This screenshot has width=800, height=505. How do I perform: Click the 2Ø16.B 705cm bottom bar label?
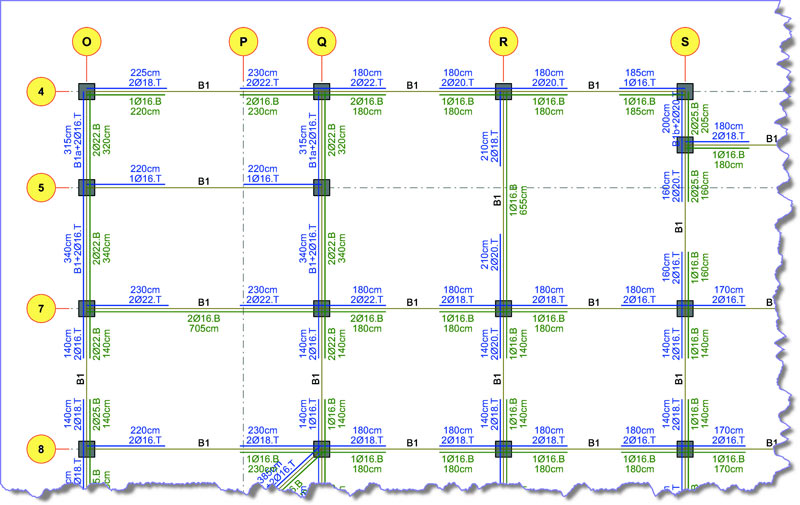205,324
